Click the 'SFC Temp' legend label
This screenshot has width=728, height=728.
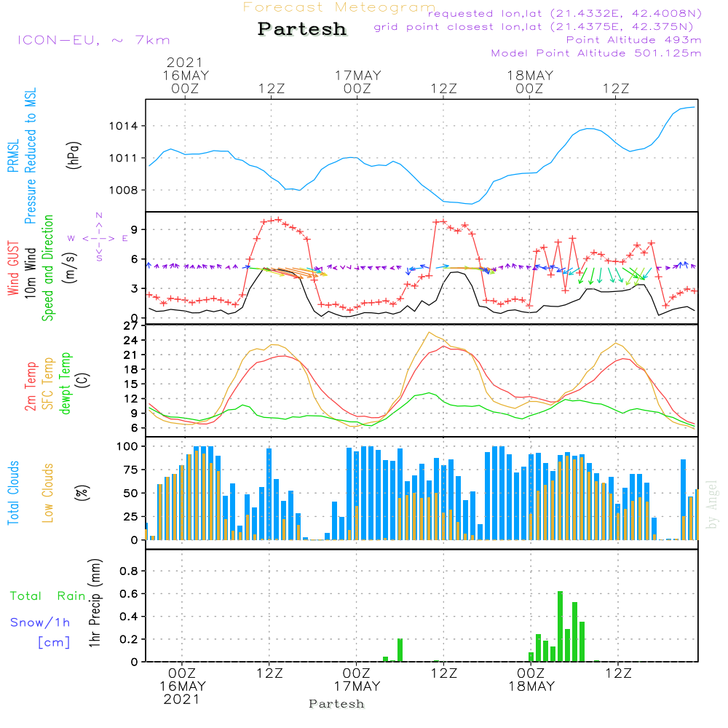click(x=48, y=384)
